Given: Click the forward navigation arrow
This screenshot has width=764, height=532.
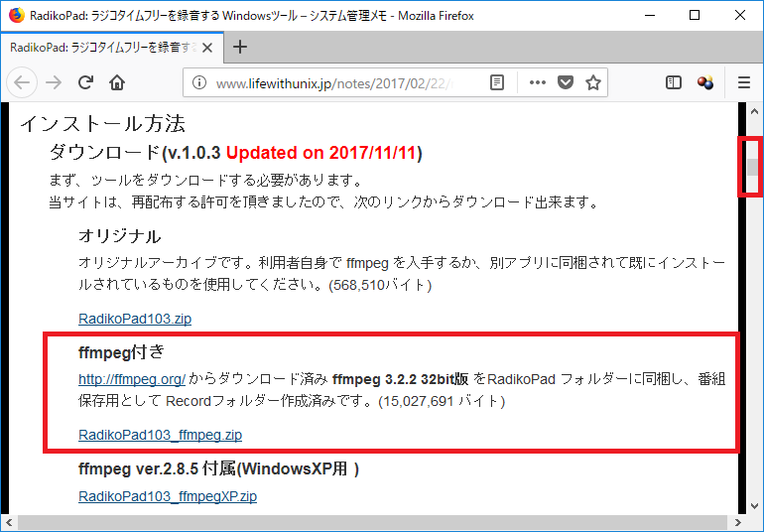Looking at the screenshot, I should (x=54, y=83).
